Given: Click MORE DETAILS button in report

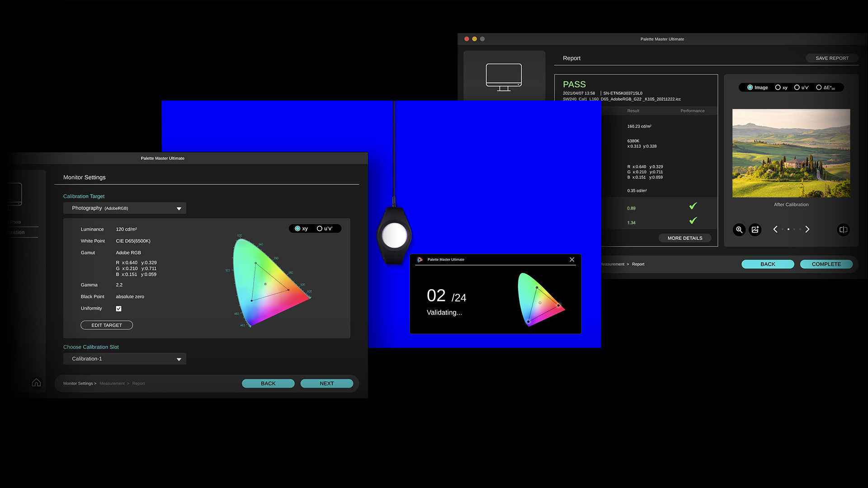Looking at the screenshot, I should (x=684, y=238).
